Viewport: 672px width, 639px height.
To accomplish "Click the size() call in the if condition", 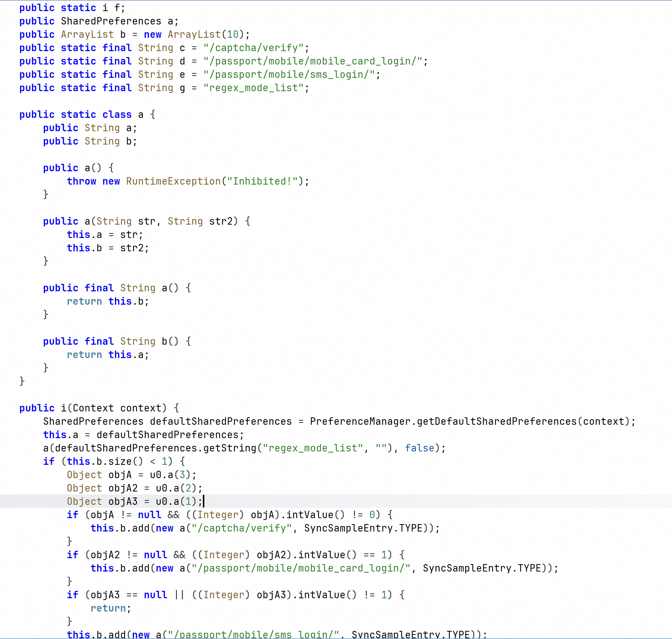I will (x=125, y=461).
